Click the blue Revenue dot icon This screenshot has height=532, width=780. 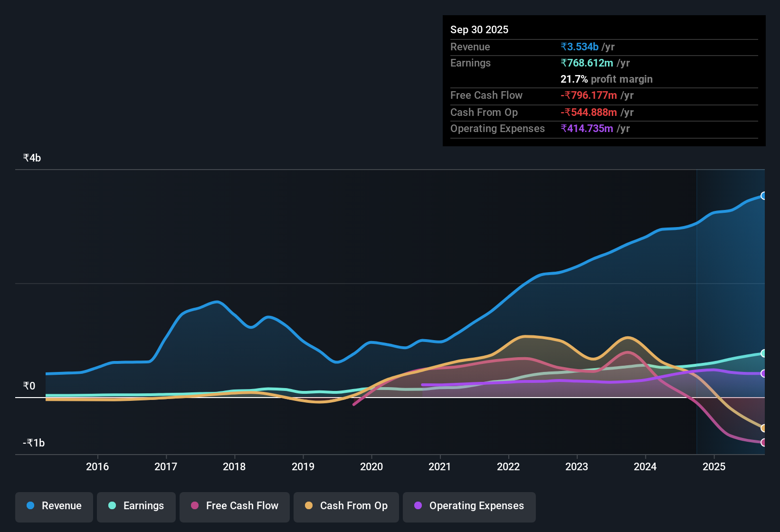[x=30, y=506]
